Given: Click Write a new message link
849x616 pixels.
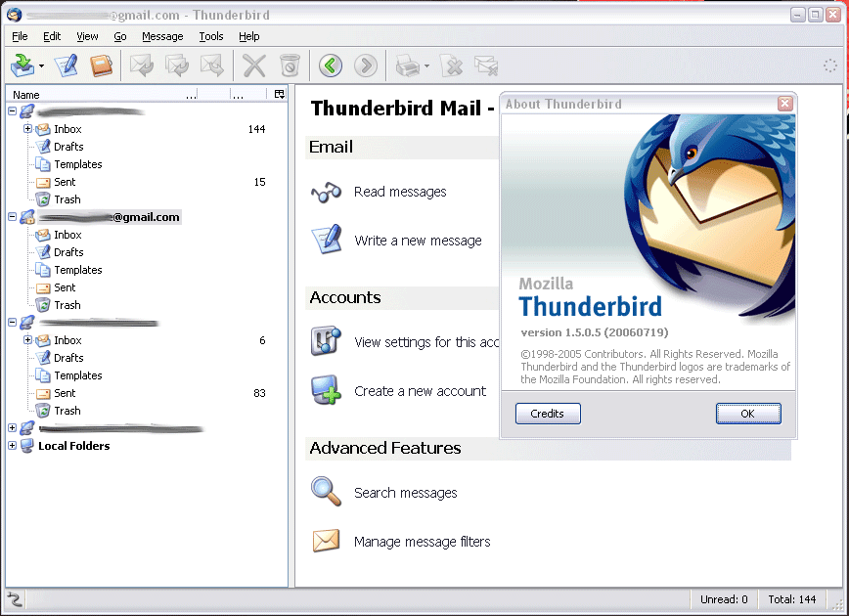Looking at the screenshot, I should pyautogui.click(x=418, y=241).
